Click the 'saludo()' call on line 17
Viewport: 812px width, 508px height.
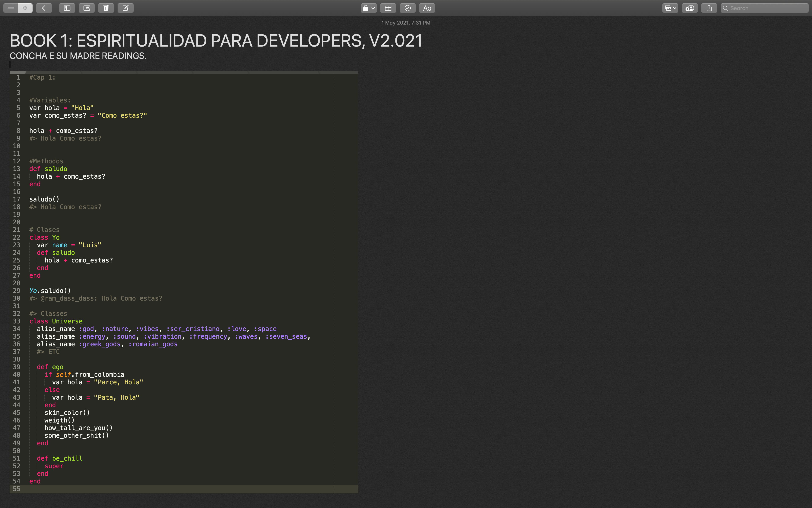44,199
